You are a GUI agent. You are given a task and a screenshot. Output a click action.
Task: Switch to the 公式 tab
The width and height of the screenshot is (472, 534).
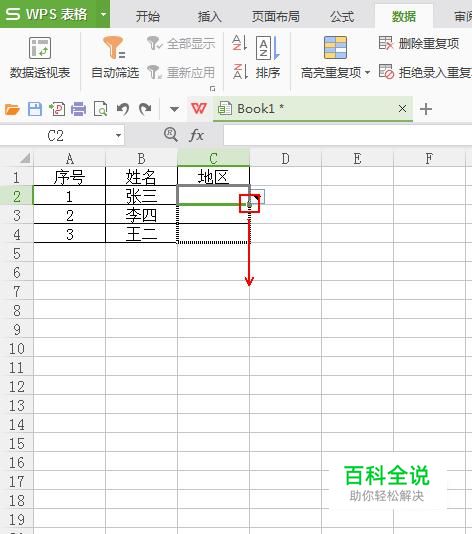[x=342, y=16]
